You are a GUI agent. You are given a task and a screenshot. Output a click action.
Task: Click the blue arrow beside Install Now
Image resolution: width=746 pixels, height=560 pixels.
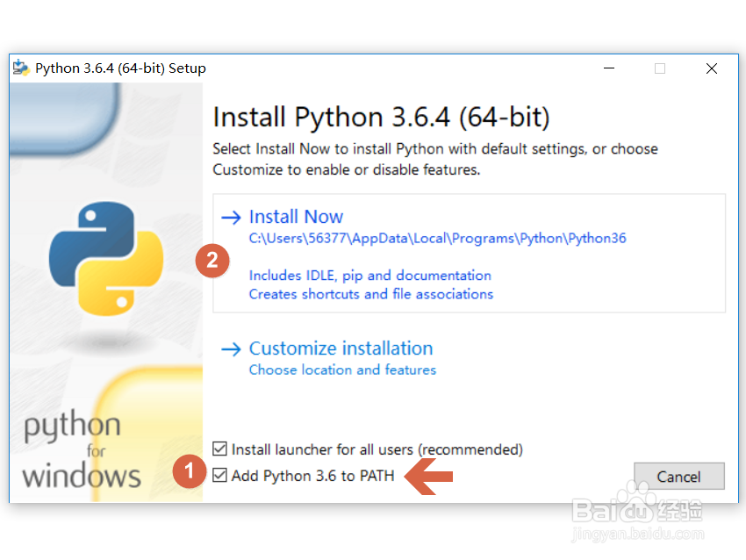tap(231, 218)
